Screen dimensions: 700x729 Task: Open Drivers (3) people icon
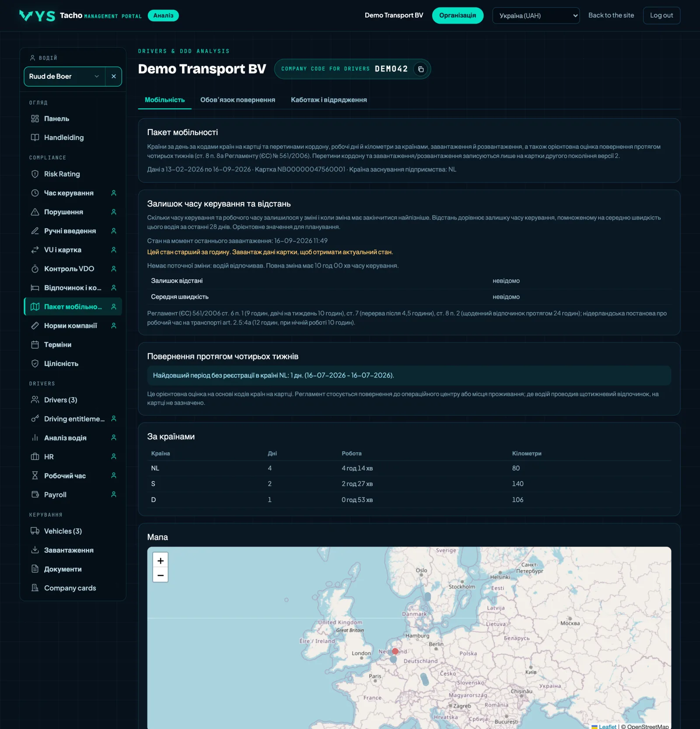pos(35,400)
